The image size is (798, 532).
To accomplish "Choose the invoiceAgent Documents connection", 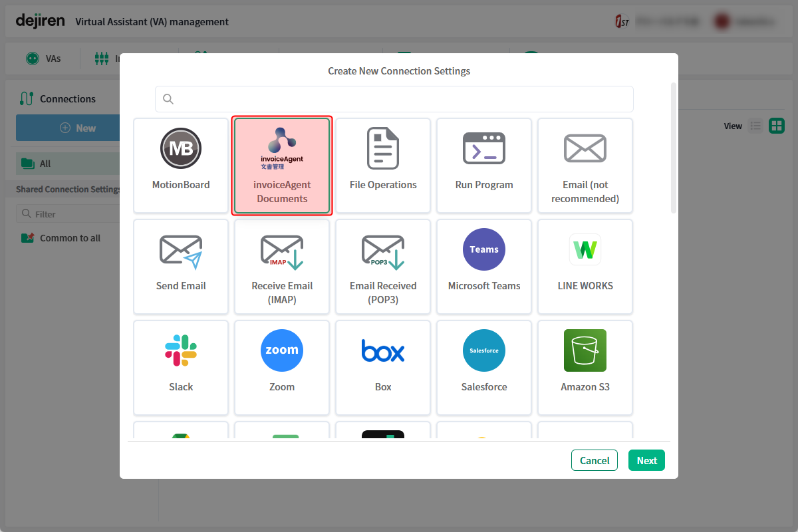I will [282, 166].
